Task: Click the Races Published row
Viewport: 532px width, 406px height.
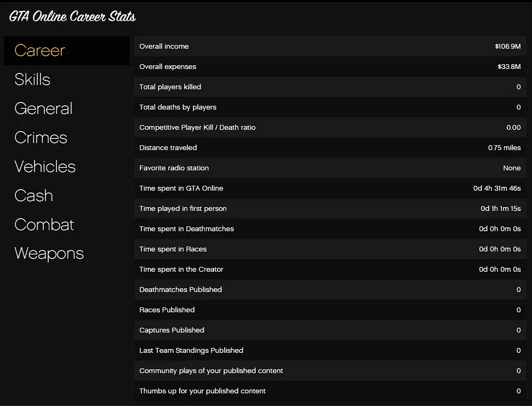Action: pyautogui.click(x=330, y=310)
